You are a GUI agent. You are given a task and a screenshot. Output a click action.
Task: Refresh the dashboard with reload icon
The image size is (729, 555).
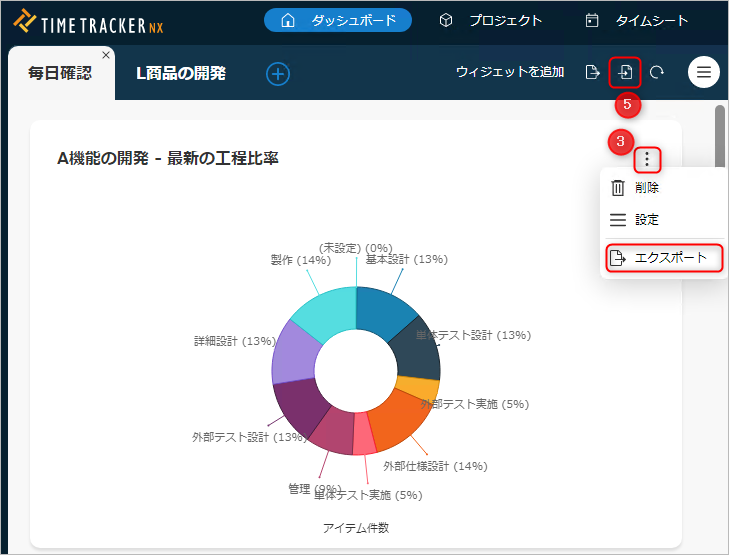coord(657,72)
